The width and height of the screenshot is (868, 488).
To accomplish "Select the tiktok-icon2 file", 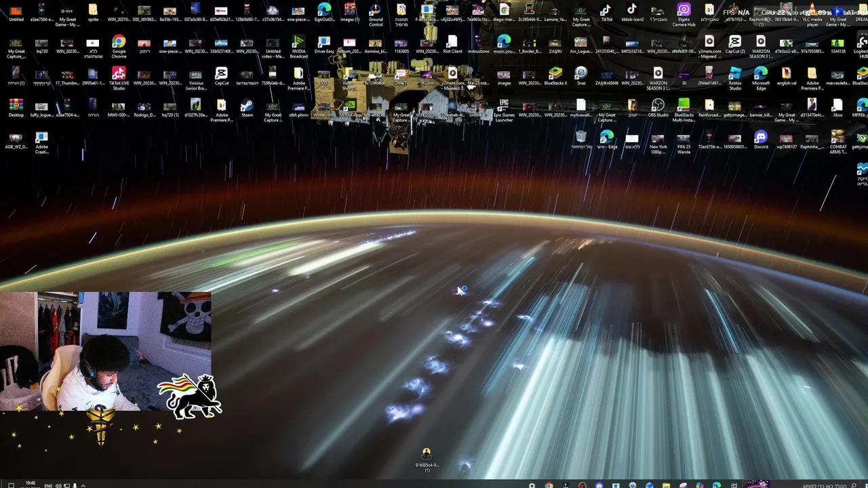I will [632, 13].
